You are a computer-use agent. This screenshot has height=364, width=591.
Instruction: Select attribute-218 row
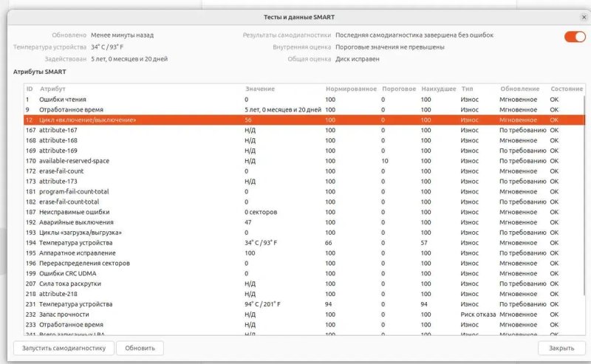[x=304, y=294]
